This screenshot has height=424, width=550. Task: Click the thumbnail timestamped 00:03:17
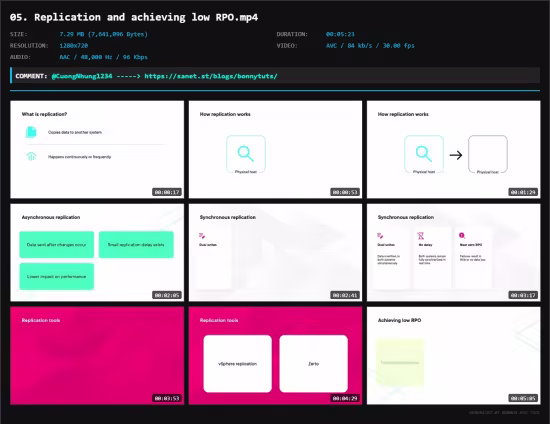(x=454, y=253)
